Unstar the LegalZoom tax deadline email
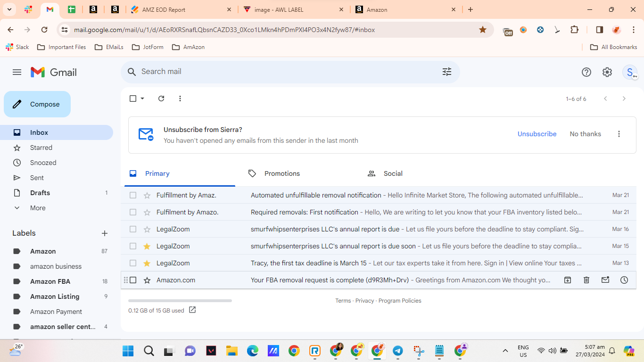The height and width of the screenshot is (362, 644). [x=147, y=263]
